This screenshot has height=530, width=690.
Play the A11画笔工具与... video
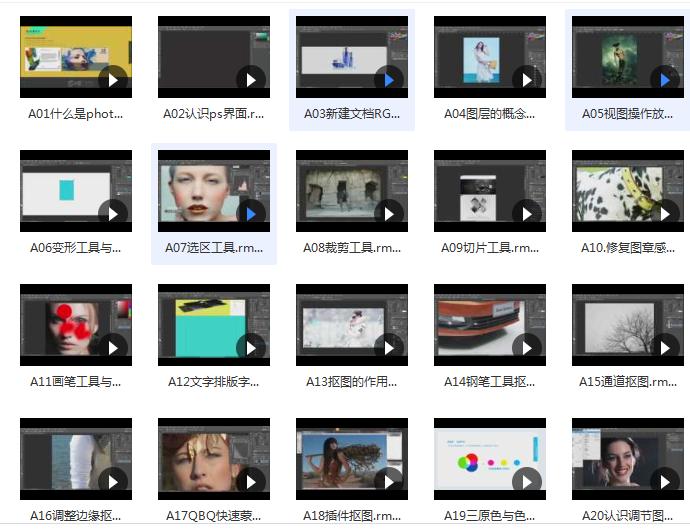click(113, 348)
